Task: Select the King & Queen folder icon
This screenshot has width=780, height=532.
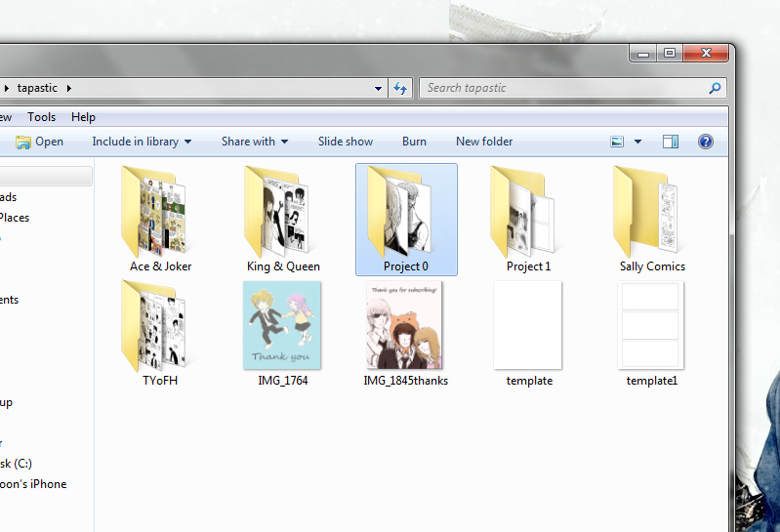Action: 277,211
